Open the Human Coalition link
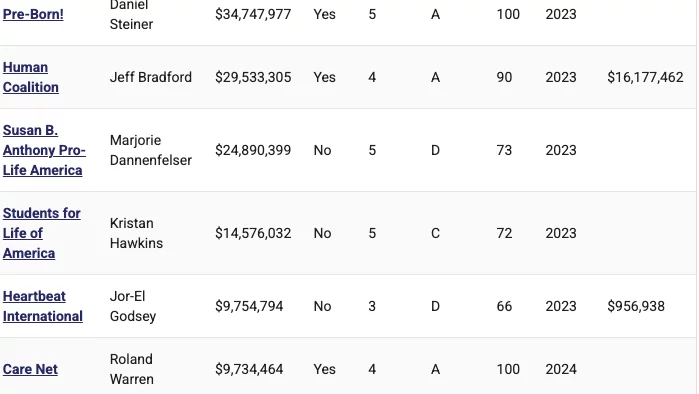This screenshot has width=699, height=394. click(x=30, y=77)
